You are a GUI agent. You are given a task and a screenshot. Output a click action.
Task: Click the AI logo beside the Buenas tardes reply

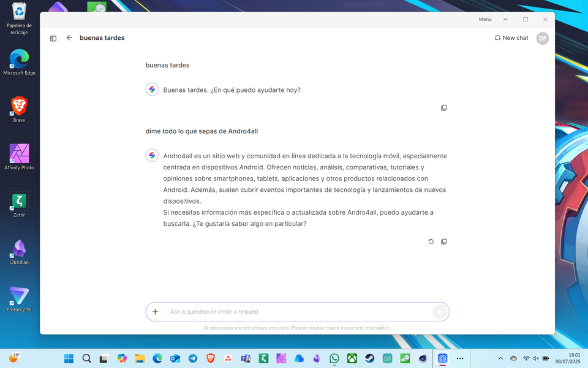pyautogui.click(x=152, y=90)
